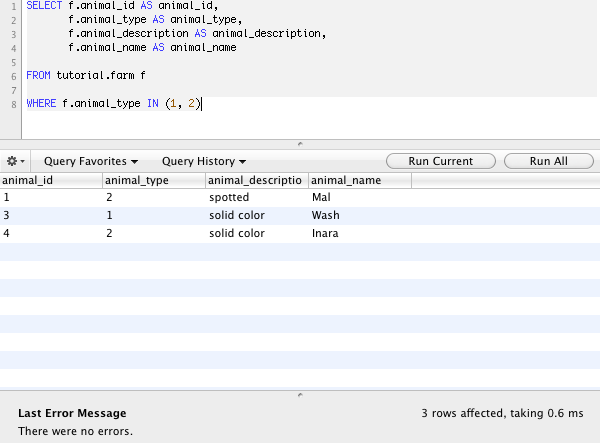This screenshot has height=443, width=600.
Task: Sort by the animal_type column header
Action: pos(154,180)
